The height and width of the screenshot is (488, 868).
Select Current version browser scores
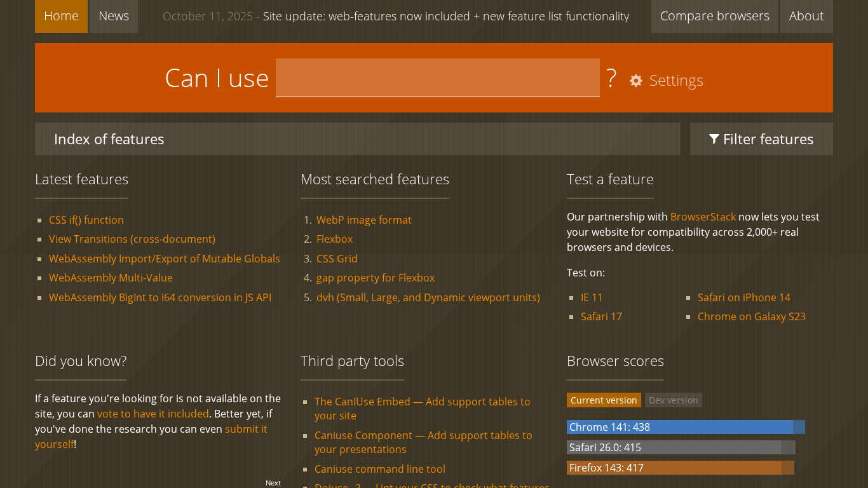(x=604, y=400)
